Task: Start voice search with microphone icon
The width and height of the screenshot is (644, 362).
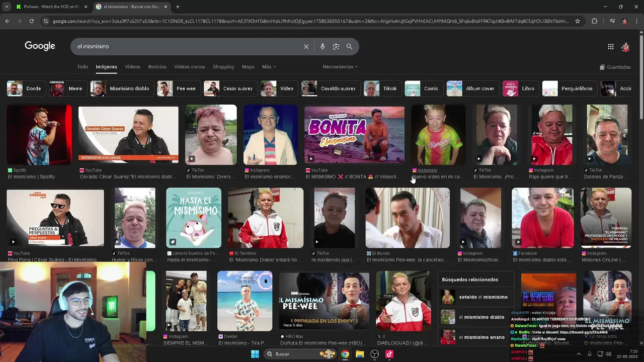Action: pos(323,46)
